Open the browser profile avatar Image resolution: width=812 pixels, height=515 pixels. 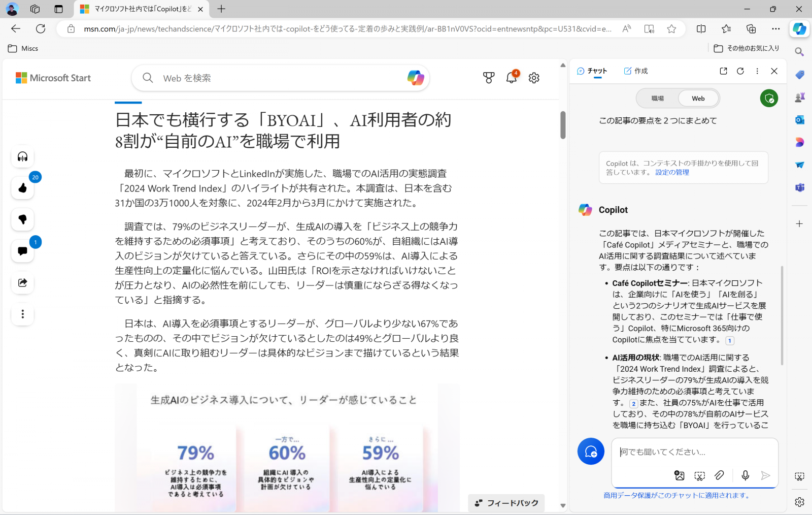pyautogui.click(x=12, y=9)
